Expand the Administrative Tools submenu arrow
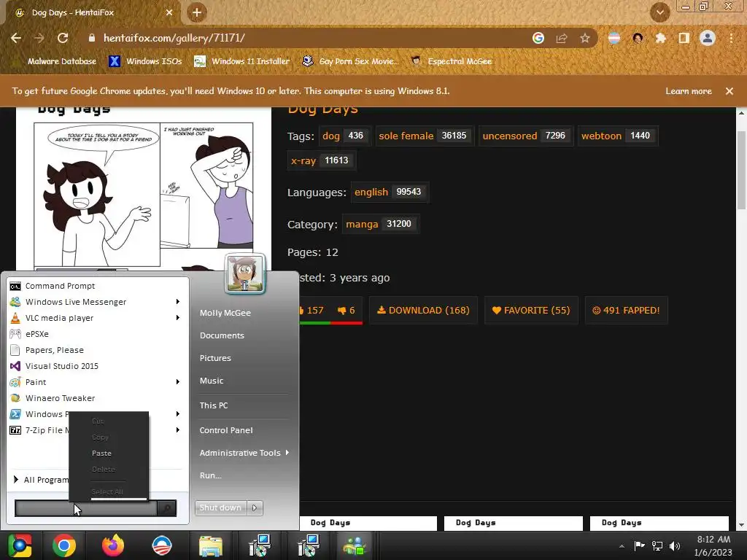 point(287,453)
